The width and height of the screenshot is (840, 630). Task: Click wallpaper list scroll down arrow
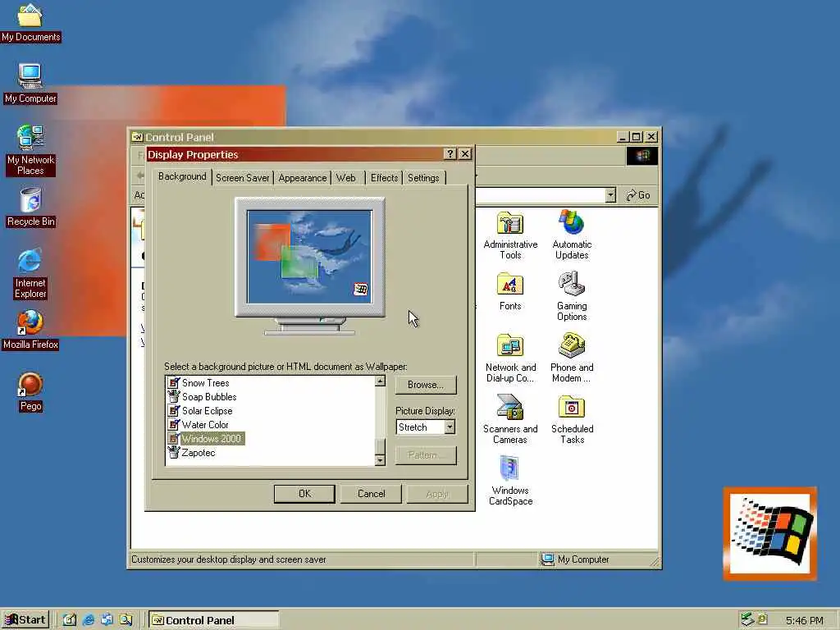[x=380, y=460]
